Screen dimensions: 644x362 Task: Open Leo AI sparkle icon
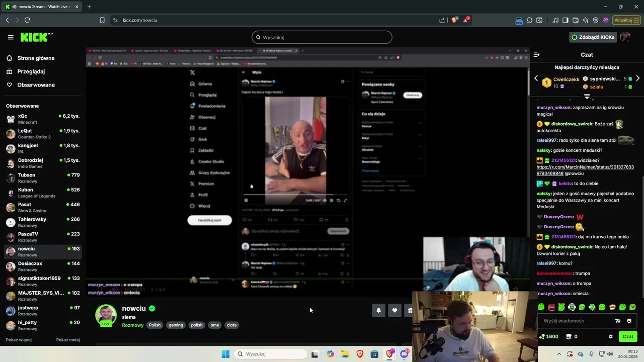point(586,20)
